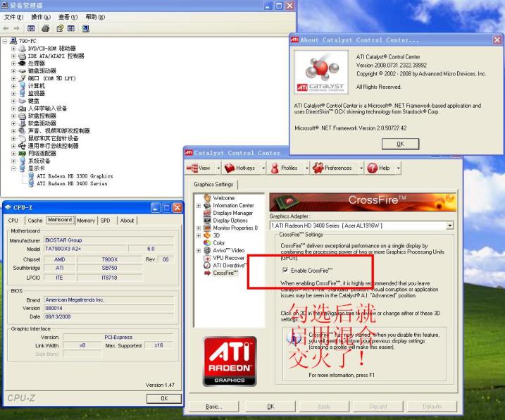Image resolution: width=505 pixels, height=420 pixels.
Task: Open the 操作(A) menu in Device Manager
Action: pos(41,17)
